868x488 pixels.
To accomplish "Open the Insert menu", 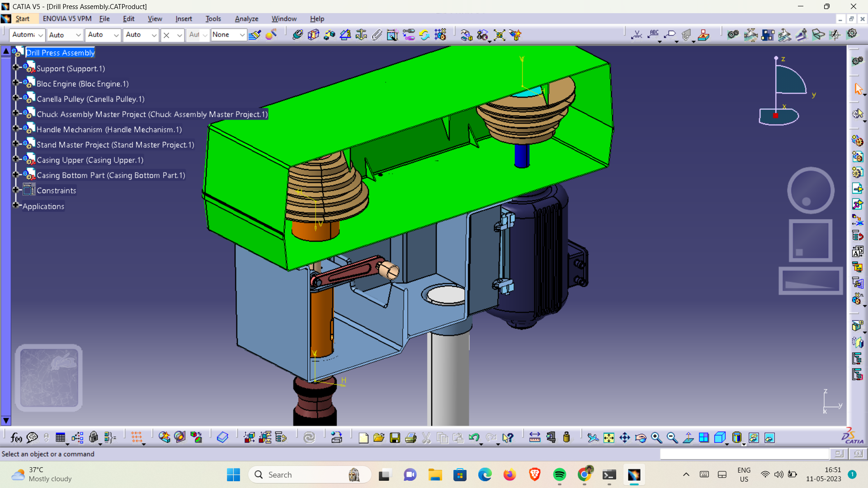I will pyautogui.click(x=184, y=19).
